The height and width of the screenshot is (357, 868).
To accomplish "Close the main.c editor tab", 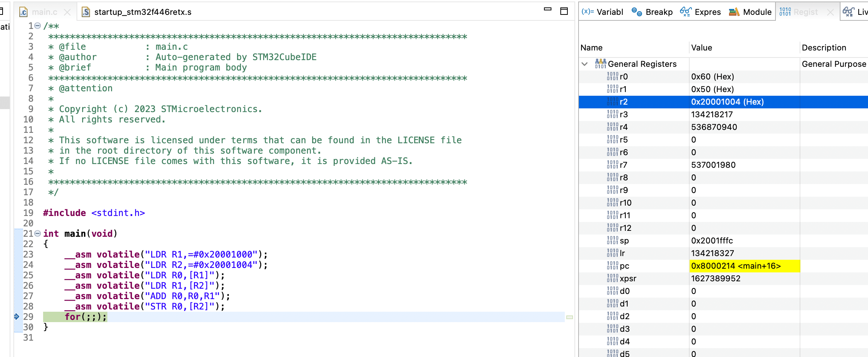I will point(67,12).
